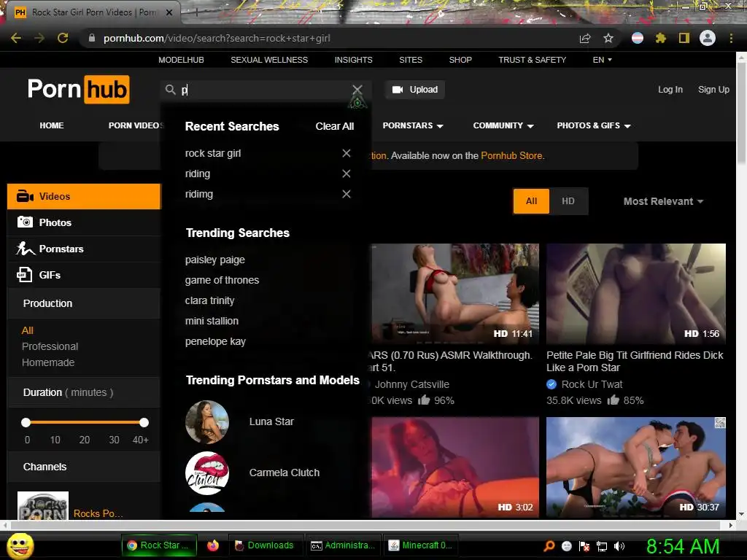The image size is (747, 560).
Task: Switch to the Minecraft taskbar window
Action: coord(420,545)
